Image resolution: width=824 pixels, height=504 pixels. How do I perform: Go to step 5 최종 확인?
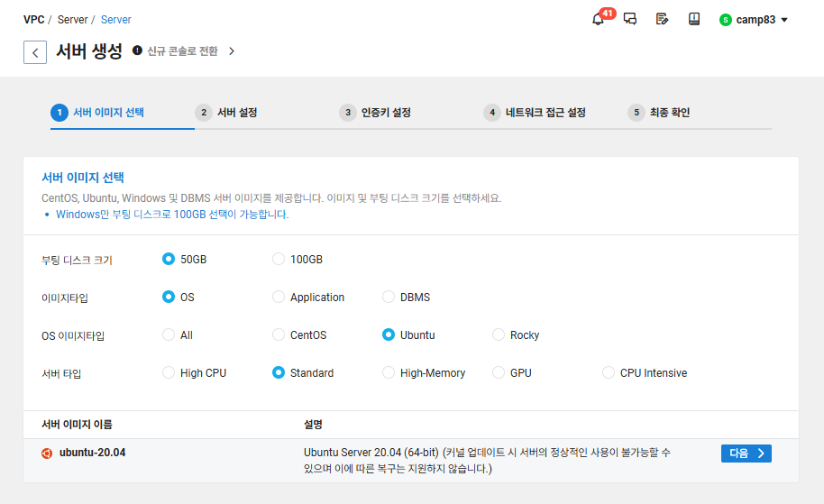click(658, 113)
